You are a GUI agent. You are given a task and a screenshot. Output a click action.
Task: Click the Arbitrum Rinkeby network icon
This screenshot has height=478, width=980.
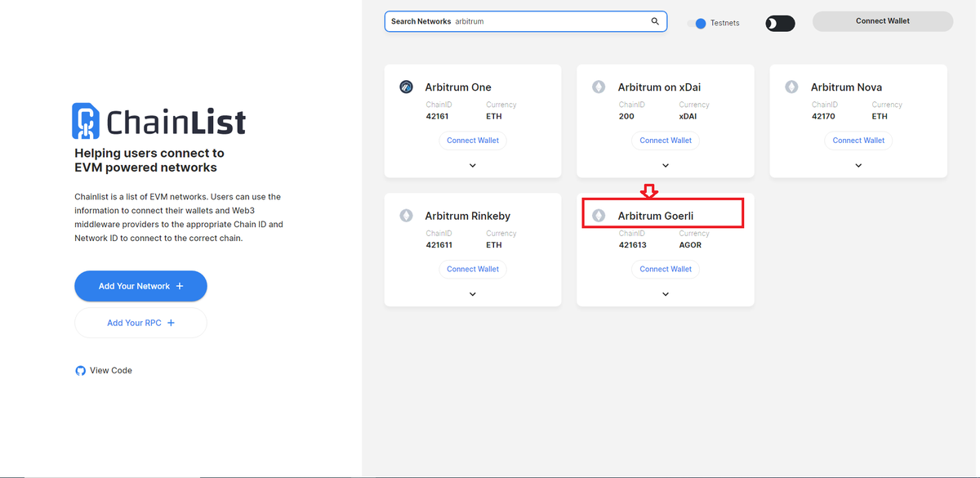pyautogui.click(x=406, y=216)
